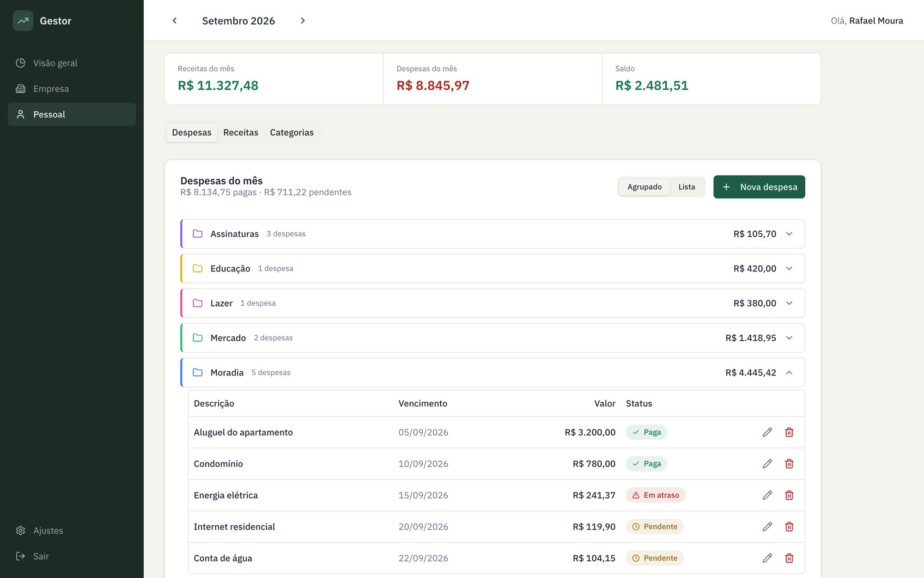Image resolution: width=924 pixels, height=578 pixels.
Task: Delete Aluguel do apartamento expense
Action: (789, 432)
